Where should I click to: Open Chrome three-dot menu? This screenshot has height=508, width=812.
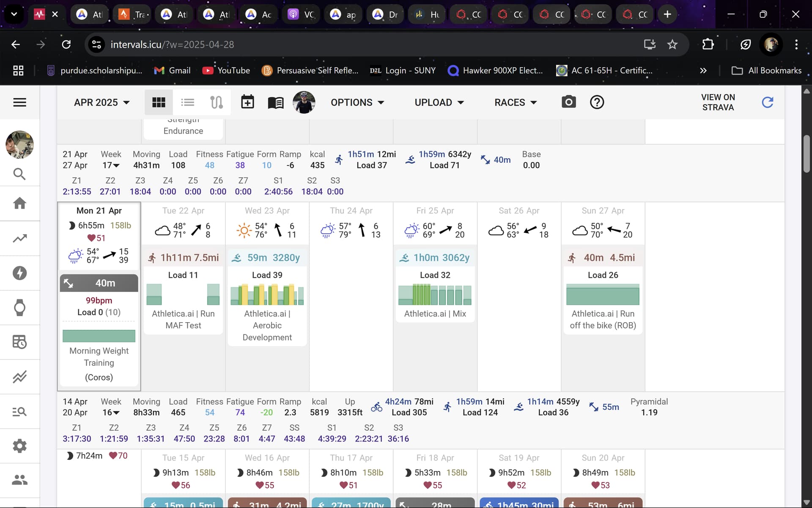[x=796, y=44]
